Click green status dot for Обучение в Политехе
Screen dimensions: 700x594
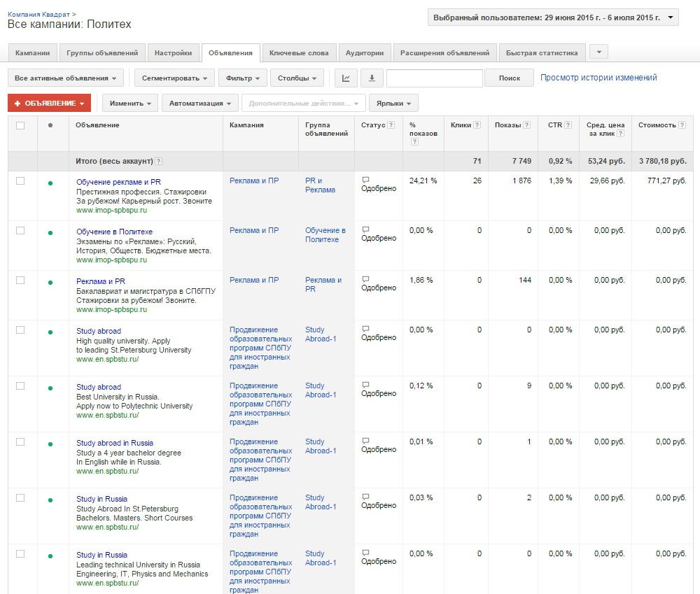50,232
